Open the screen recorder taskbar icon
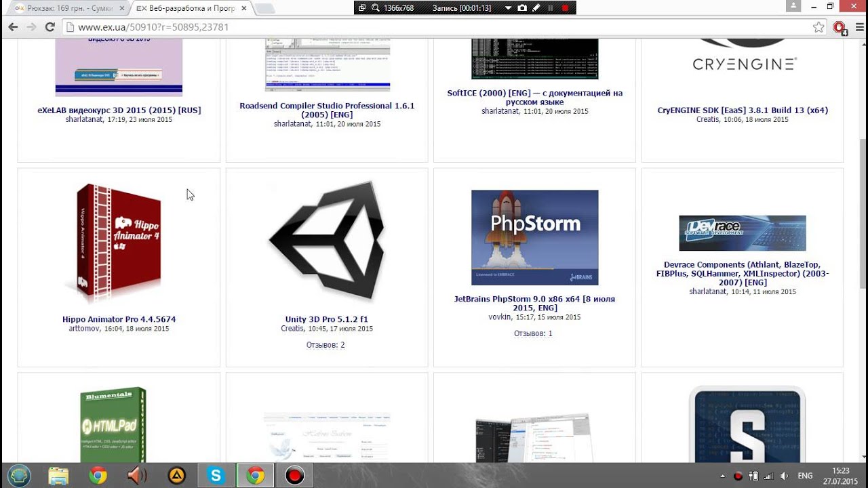 coord(294,475)
